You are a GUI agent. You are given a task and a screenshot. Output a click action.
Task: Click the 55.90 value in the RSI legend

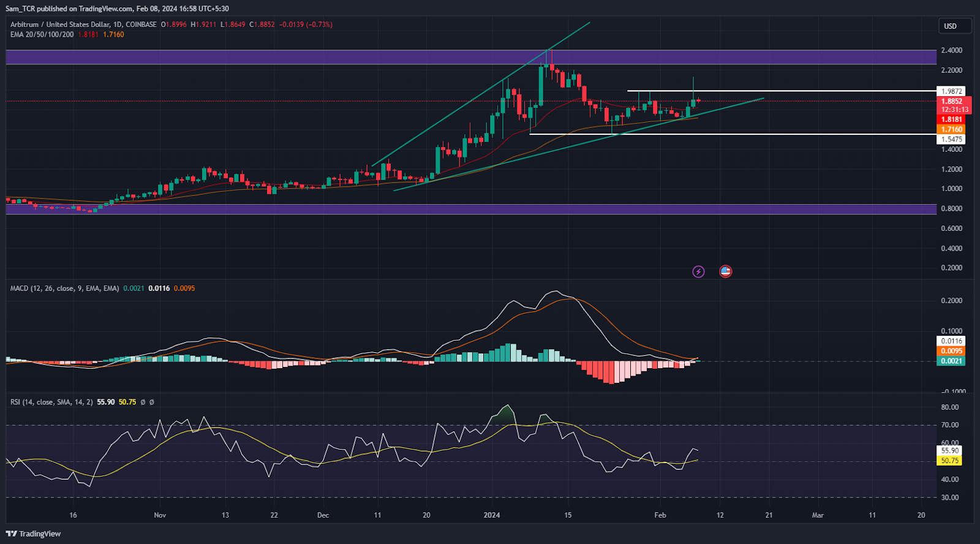click(x=105, y=402)
